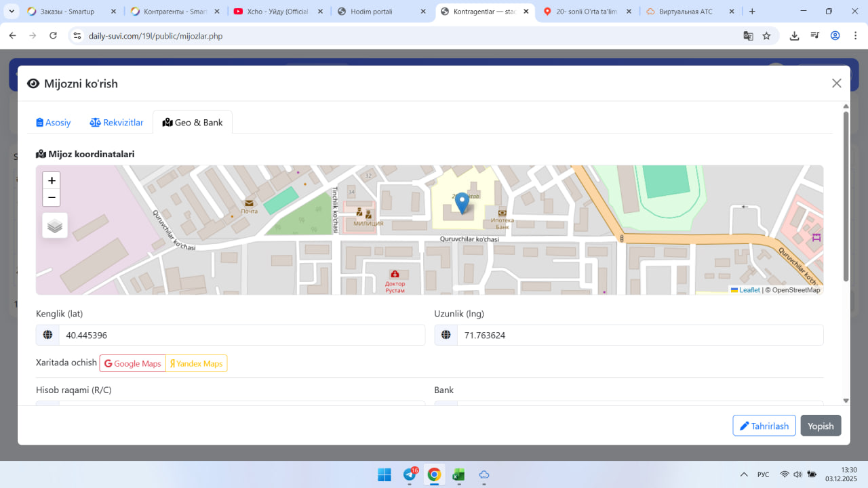The image size is (868, 488).
Task: Open the Rekvizitlar tab
Action: pos(117,123)
